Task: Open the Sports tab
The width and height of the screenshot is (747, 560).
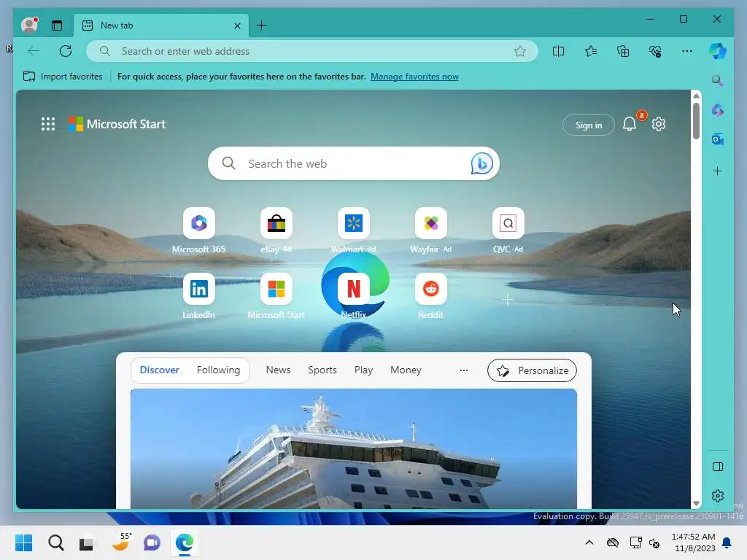Action: pyautogui.click(x=322, y=370)
